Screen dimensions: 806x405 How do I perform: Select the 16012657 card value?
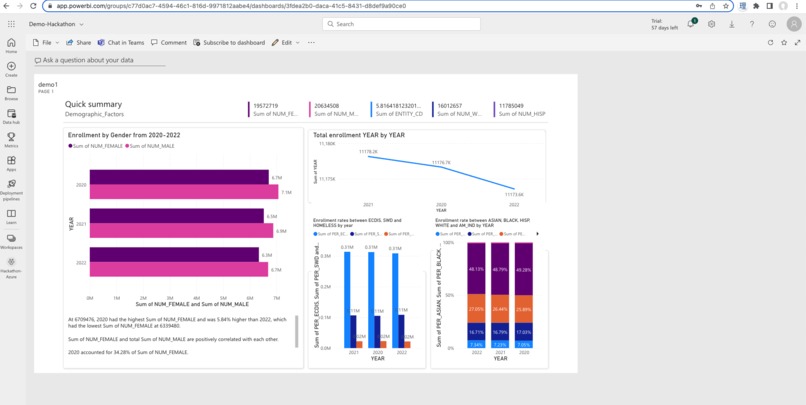[451, 106]
